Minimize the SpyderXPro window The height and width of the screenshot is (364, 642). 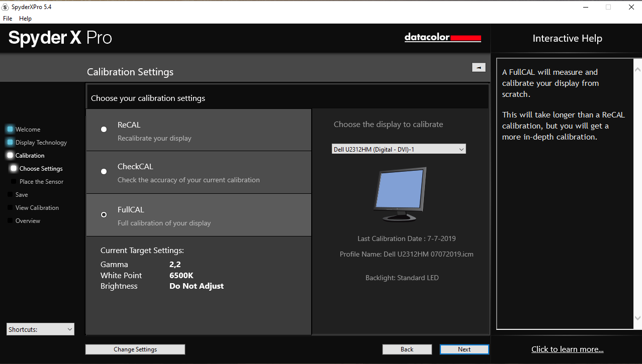pos(586,7)
